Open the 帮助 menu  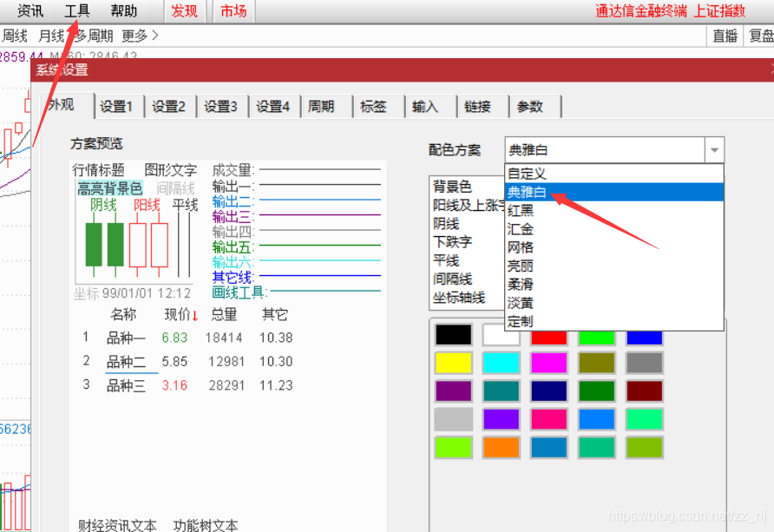click(x=123, y=11)
